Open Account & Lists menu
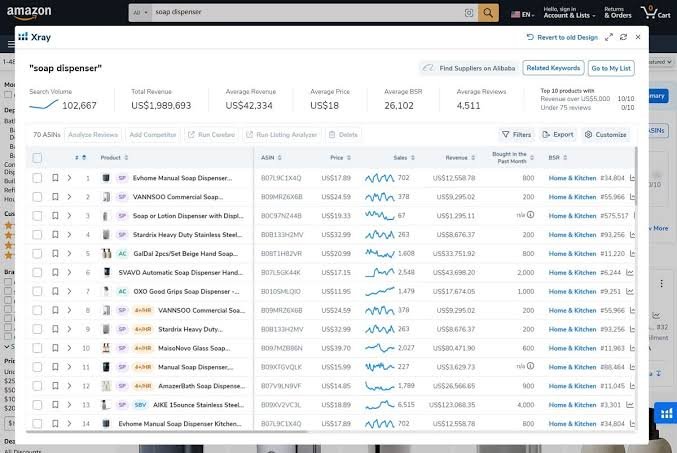The image size is (677, 453). point(569,12)
